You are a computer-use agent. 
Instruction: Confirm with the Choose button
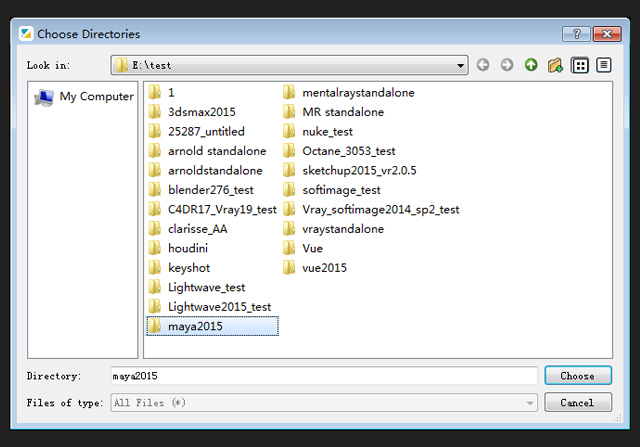coord(578,376)
